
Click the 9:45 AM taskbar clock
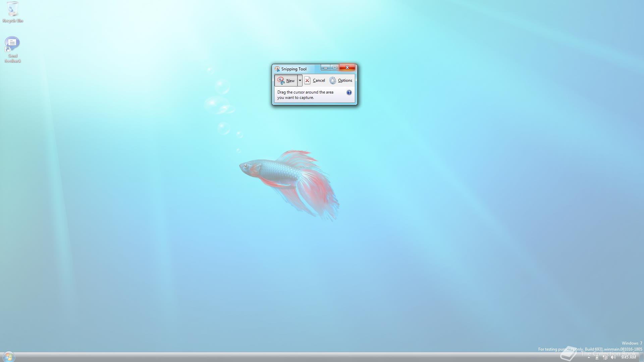click(x=628, y=357)
